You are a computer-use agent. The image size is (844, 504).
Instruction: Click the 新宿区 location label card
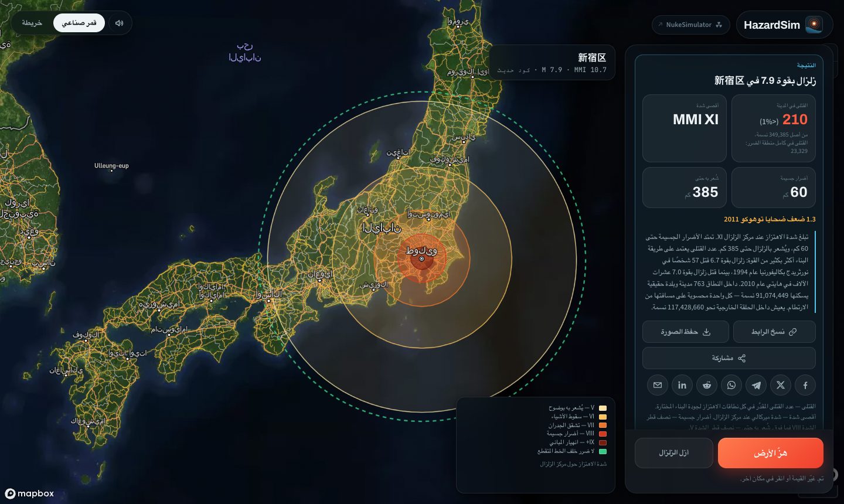[552, 63]
